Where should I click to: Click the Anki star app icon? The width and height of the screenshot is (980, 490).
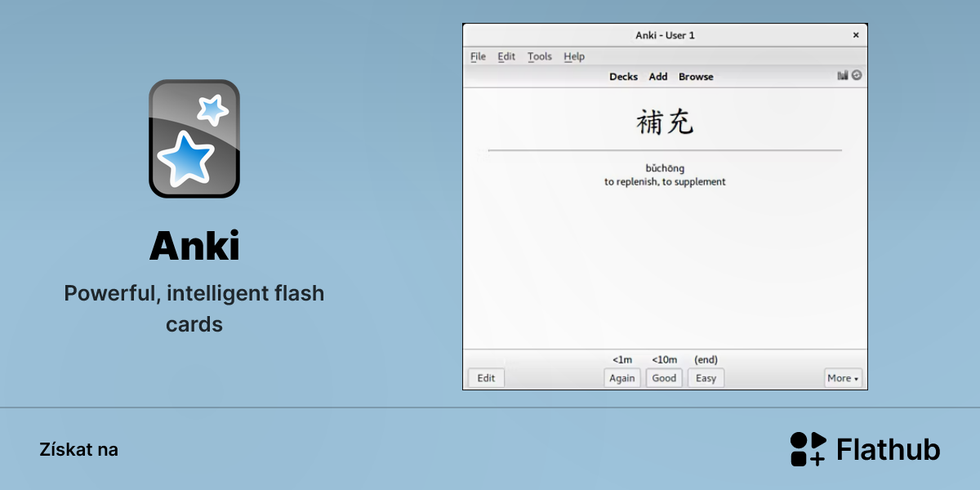194,139
